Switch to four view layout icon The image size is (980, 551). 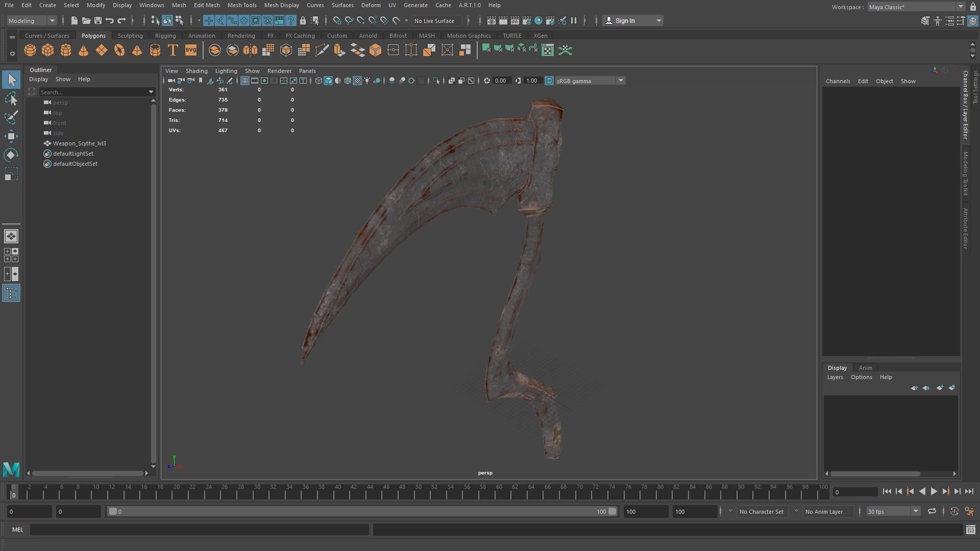click(11, 255)
